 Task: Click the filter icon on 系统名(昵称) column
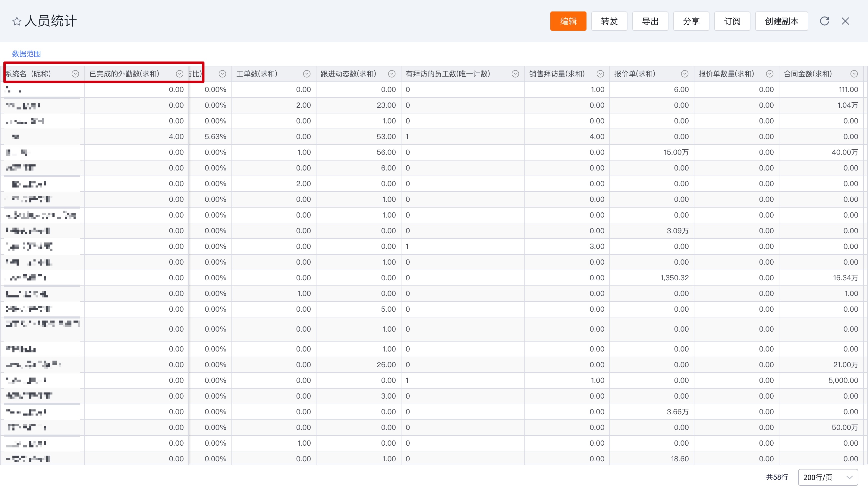[76, 73]
